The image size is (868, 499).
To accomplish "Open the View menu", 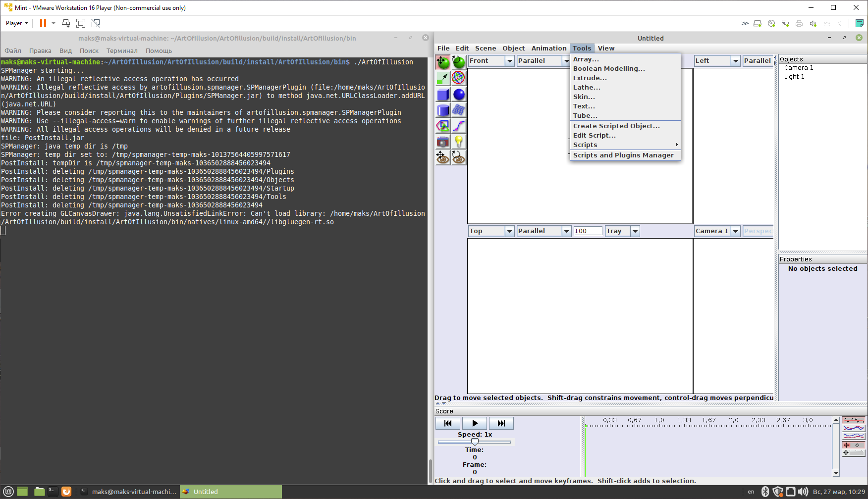I will click(606, 48).
